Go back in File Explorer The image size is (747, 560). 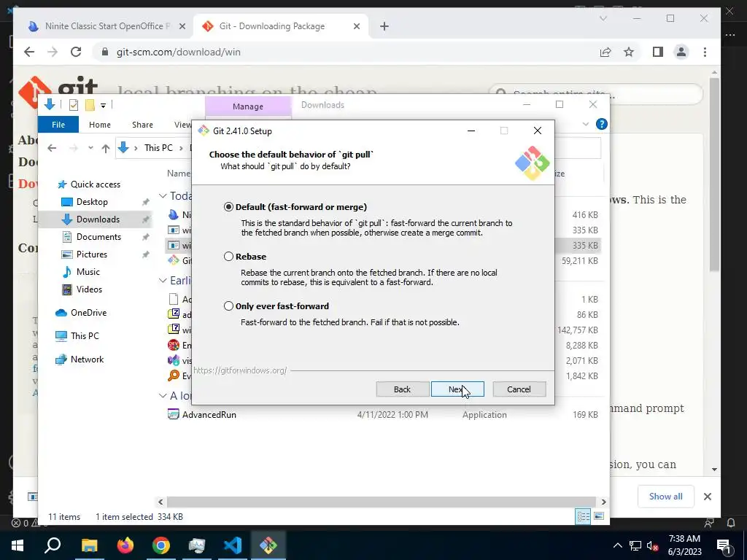52,148
